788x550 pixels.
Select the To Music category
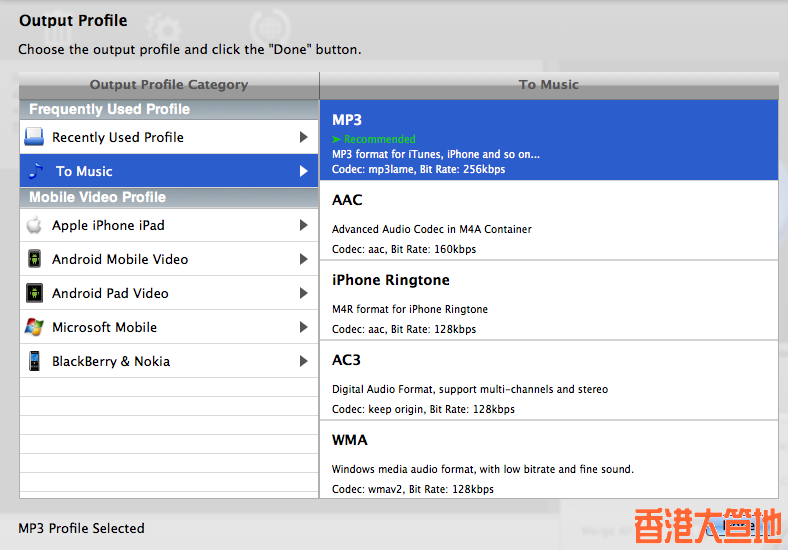169,171
